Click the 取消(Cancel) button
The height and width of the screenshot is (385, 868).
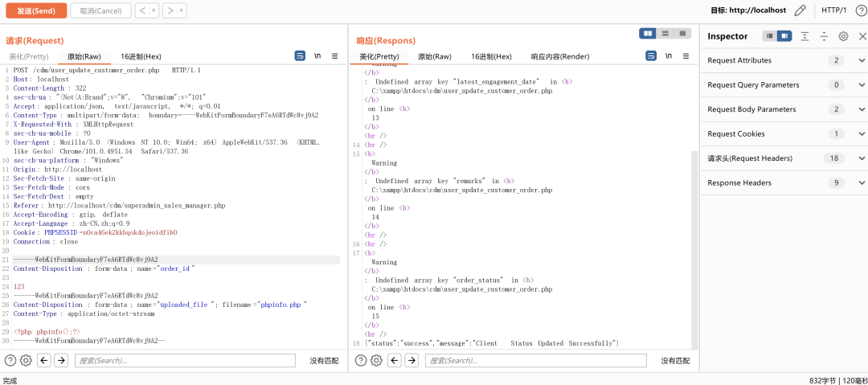point(100,10)
